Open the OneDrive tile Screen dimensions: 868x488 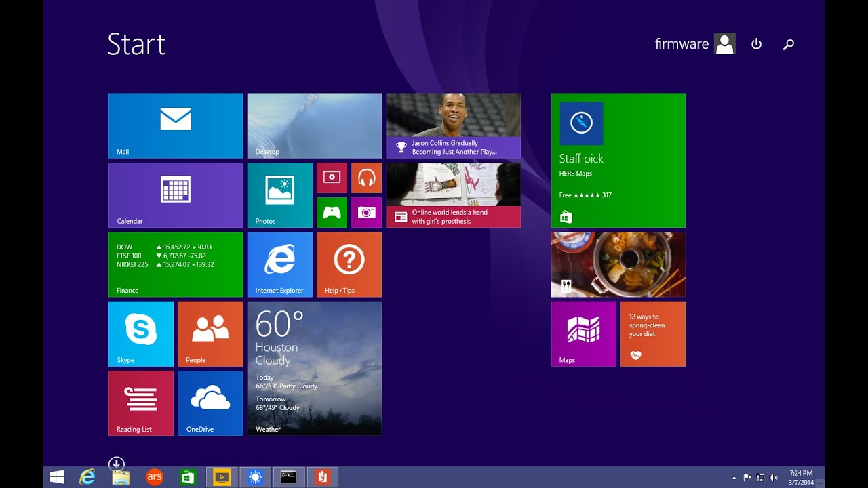coord(210,403)
